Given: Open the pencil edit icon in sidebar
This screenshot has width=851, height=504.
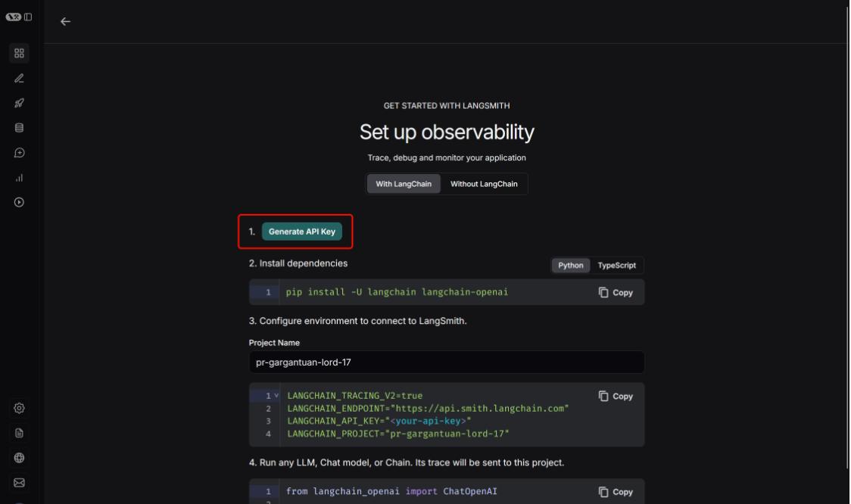Looking at the screenshot, I should coord(19,78).
